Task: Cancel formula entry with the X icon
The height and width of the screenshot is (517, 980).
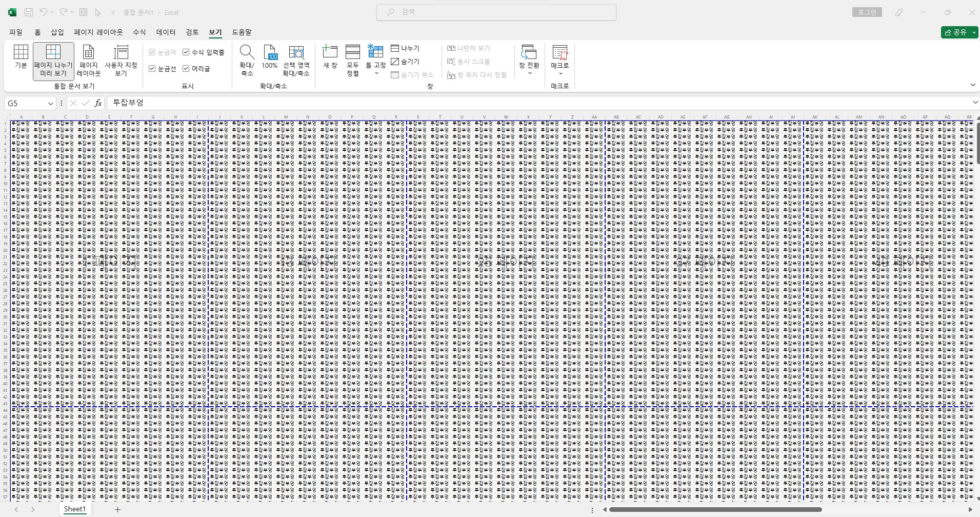Action: (x=73, y=103)
